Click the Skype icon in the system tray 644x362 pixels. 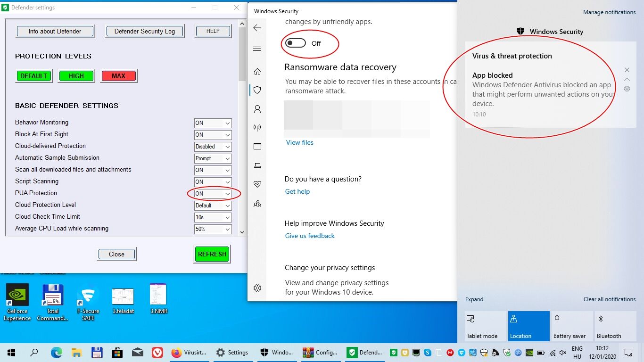(x=428, y=352)
